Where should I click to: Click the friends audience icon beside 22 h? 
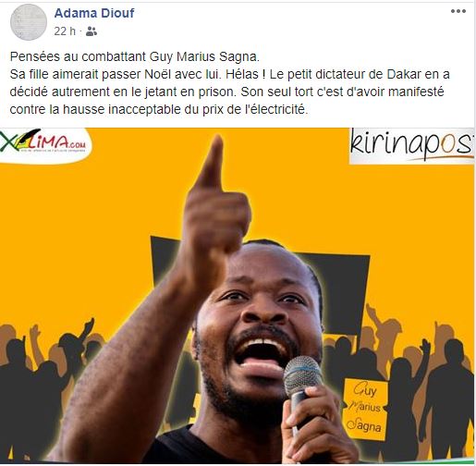tap(92, 31)
